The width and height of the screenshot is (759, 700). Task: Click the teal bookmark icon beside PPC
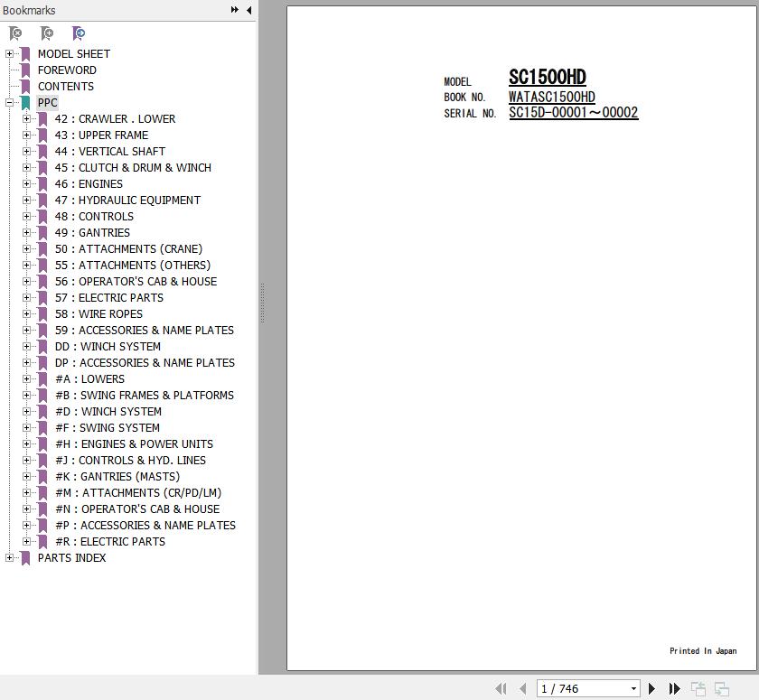click(x=25, y=103)
